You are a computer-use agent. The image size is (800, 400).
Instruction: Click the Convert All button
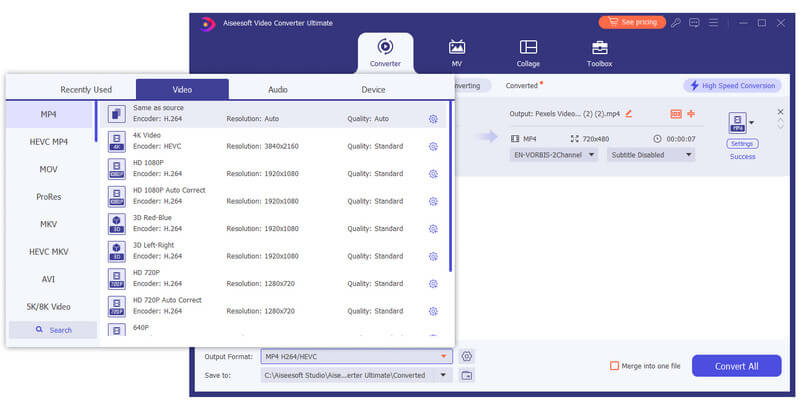point(736,366)
